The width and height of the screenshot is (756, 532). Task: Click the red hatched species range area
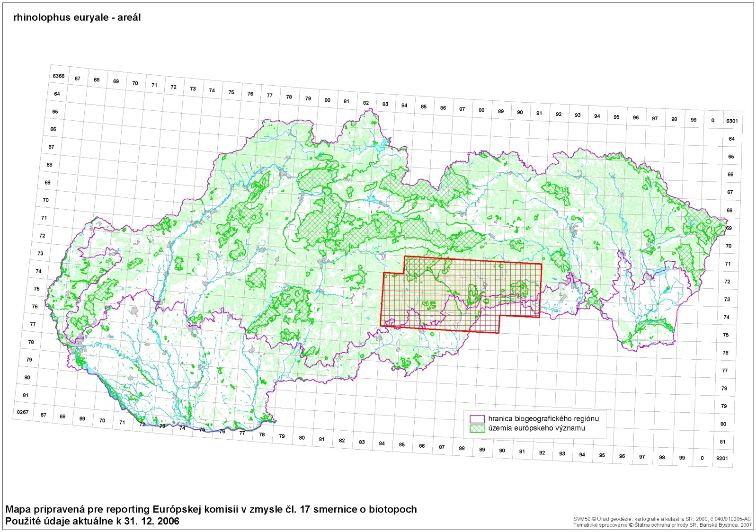click(x=462, y=295)
